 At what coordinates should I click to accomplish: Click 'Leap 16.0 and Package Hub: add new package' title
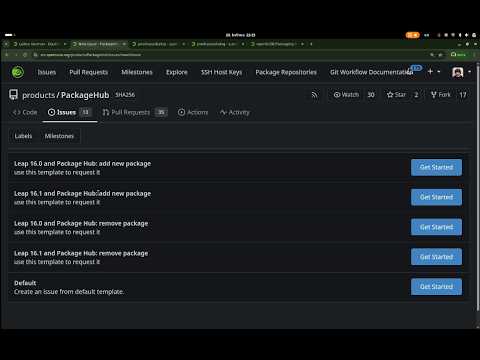click(82, 164)
